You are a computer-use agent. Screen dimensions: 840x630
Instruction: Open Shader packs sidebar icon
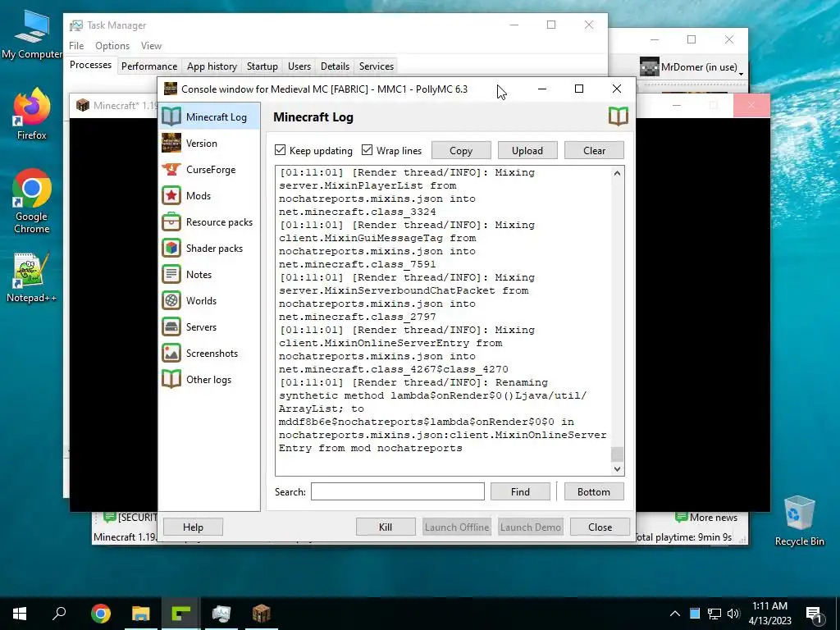tap(171, 248)
